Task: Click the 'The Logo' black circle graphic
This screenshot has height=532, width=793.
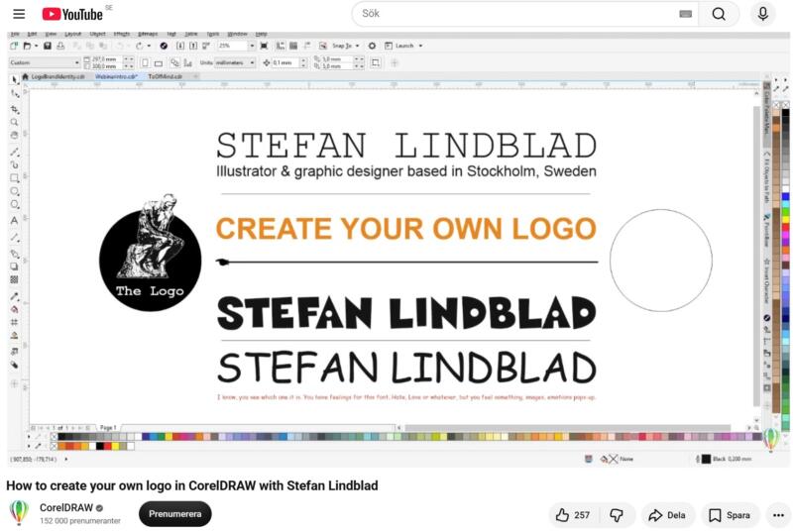Action: coord(151,252)
